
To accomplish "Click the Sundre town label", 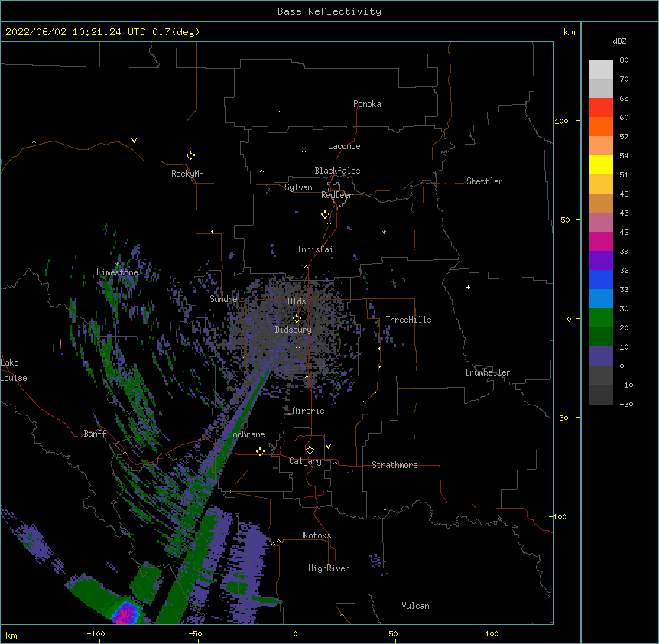I will point(223,299).
